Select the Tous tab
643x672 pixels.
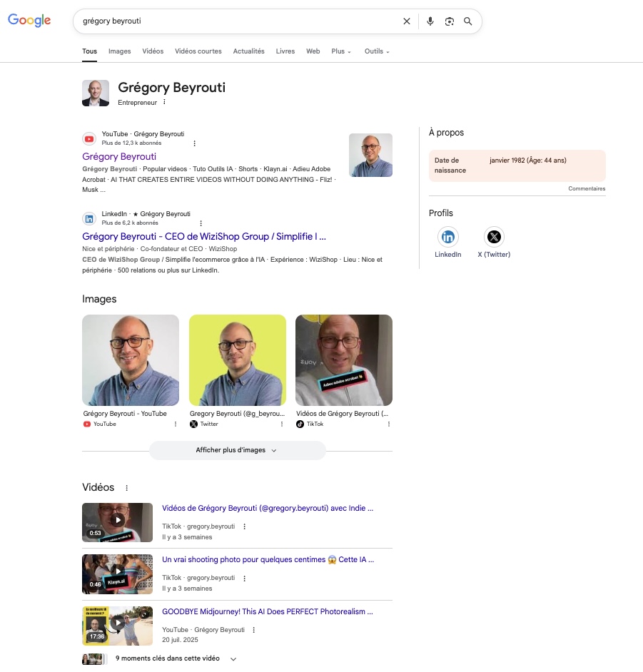click(x=90, y=51)
